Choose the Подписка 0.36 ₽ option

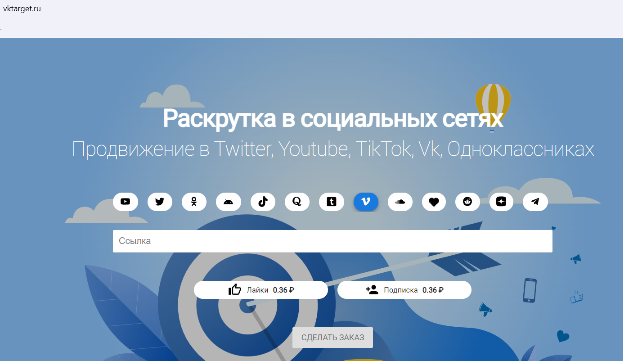[x=404, y=290]
